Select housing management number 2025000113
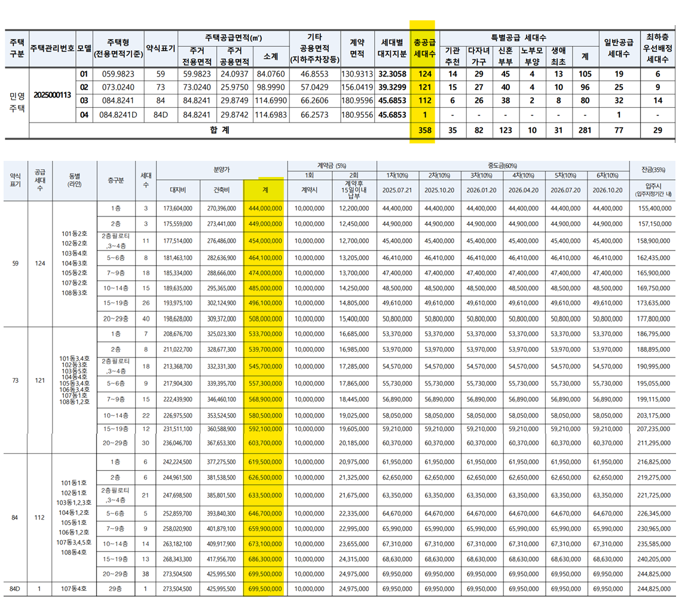The height and width of the screenshot is (616, 685). click(53, 95)
